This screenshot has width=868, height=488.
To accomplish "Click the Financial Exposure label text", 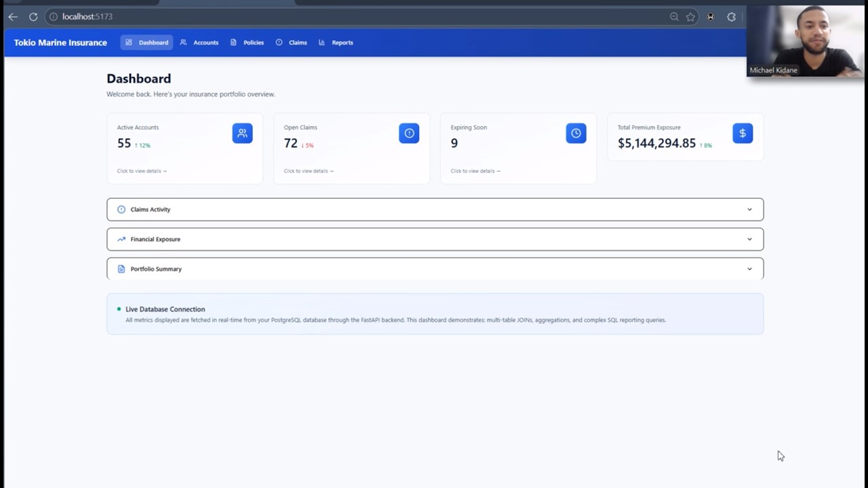I will click(x=155, y=239).
